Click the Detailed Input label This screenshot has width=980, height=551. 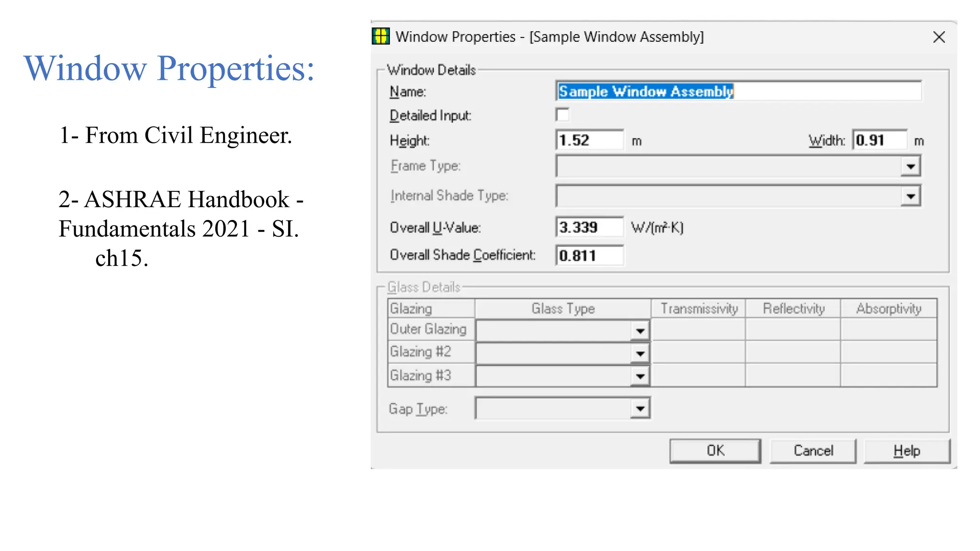(x=430, y=116)
